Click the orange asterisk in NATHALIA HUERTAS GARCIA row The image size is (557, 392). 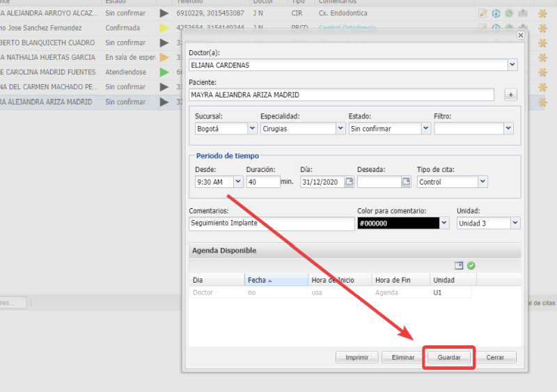542,58
